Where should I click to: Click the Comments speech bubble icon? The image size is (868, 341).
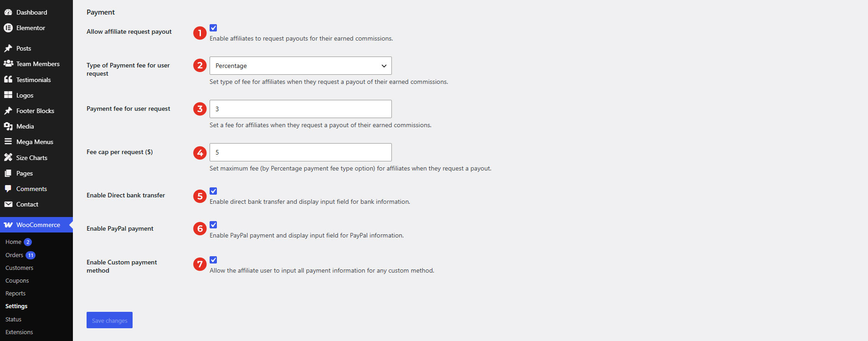coord(8,189)
